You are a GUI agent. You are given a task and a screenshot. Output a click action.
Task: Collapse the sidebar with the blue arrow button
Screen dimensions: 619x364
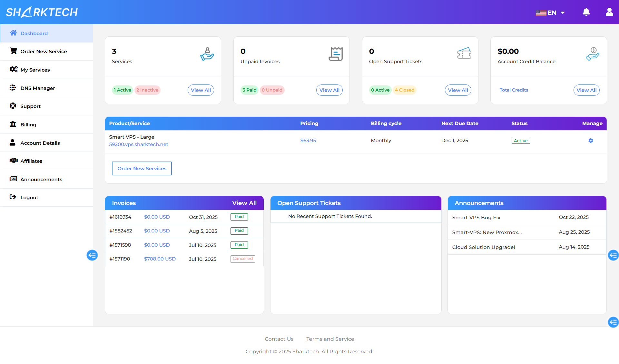tap(92, 255)
